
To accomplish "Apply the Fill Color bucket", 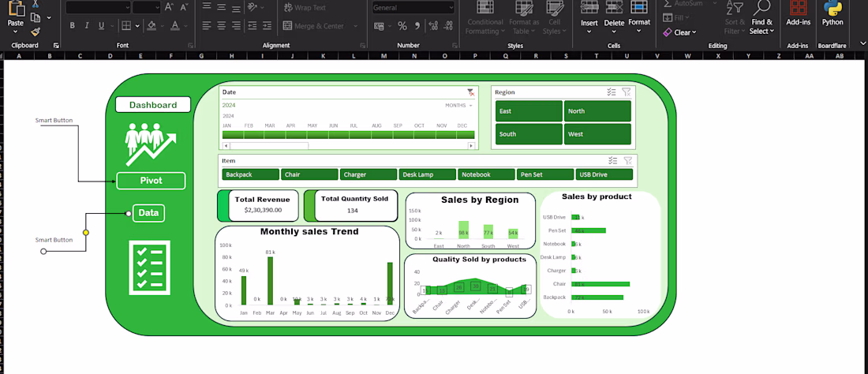I will pos(152,25).
